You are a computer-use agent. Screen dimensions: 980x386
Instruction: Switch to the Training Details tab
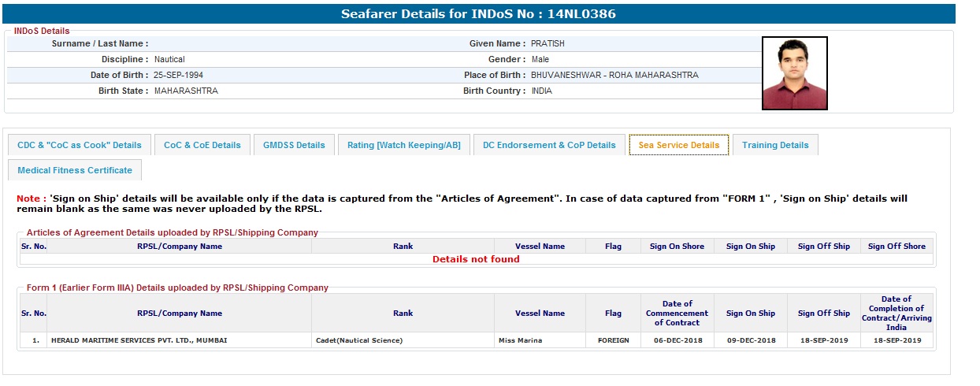coord(775,145)
